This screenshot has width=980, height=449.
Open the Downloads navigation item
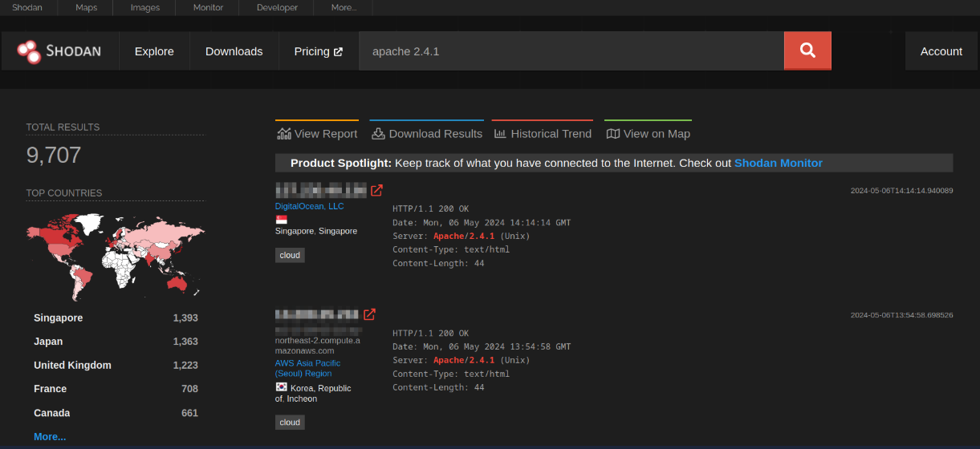(x=234, y=51)
